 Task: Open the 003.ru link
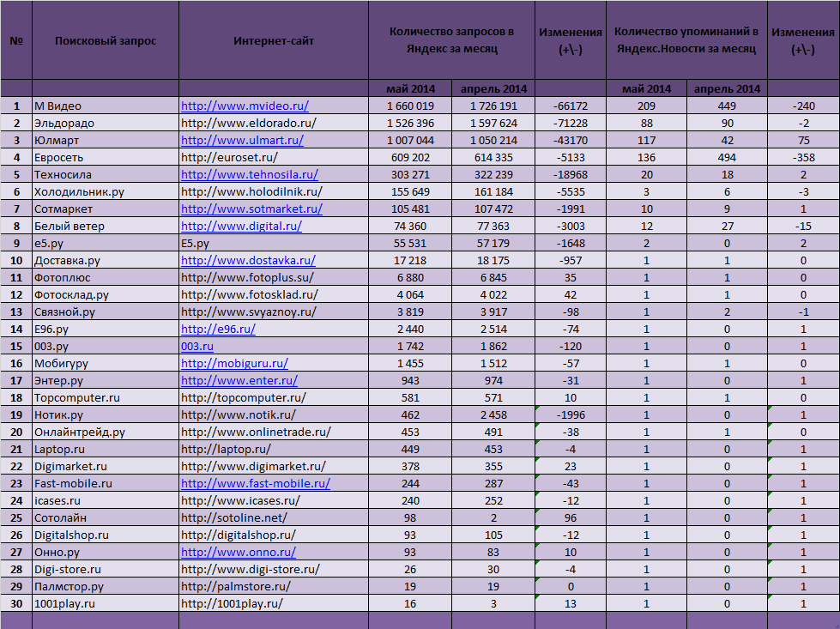pos(197,347)
